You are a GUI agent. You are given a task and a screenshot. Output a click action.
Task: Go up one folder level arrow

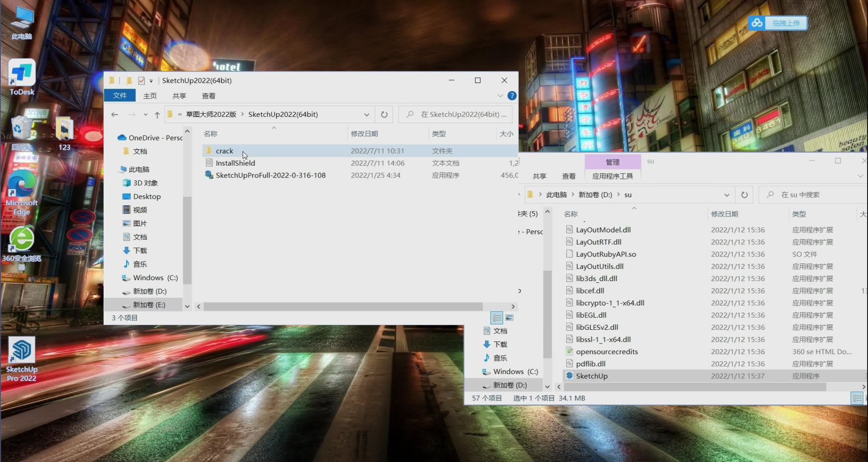[x=157, y=115]
